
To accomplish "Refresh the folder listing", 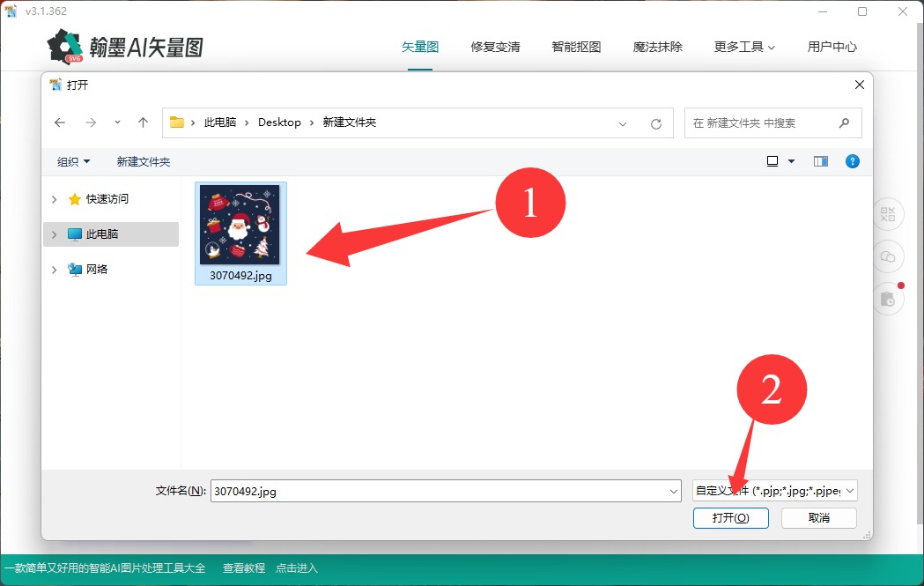I will (x=655, y=123).
